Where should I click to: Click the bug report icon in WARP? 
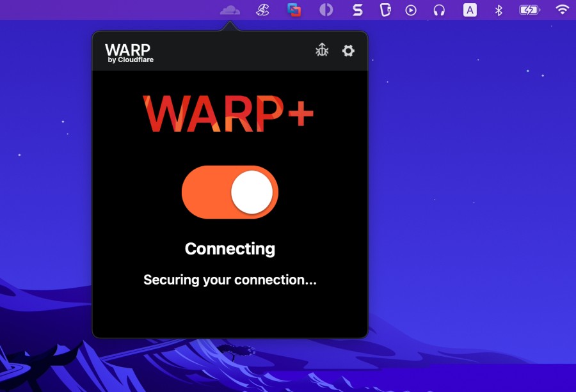[x=322, y=50]
